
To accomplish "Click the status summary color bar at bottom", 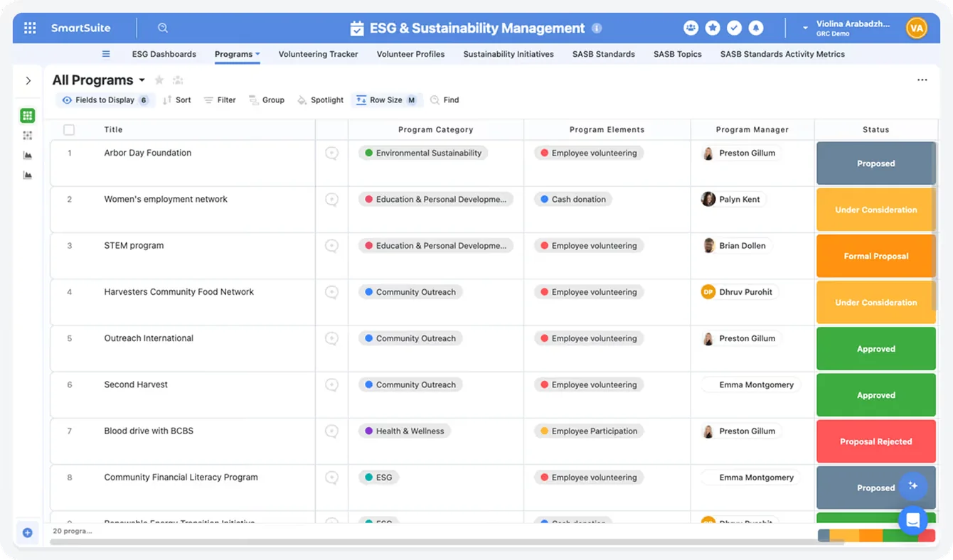I will 876,535.
